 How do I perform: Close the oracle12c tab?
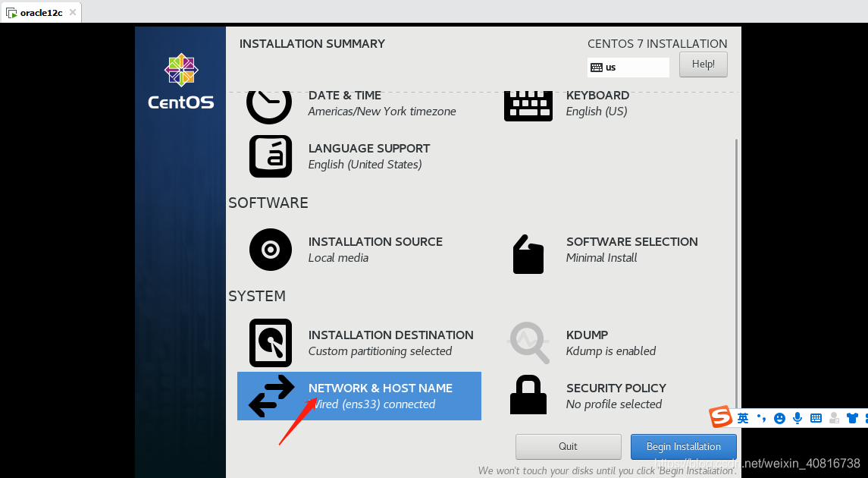(73, 11)
